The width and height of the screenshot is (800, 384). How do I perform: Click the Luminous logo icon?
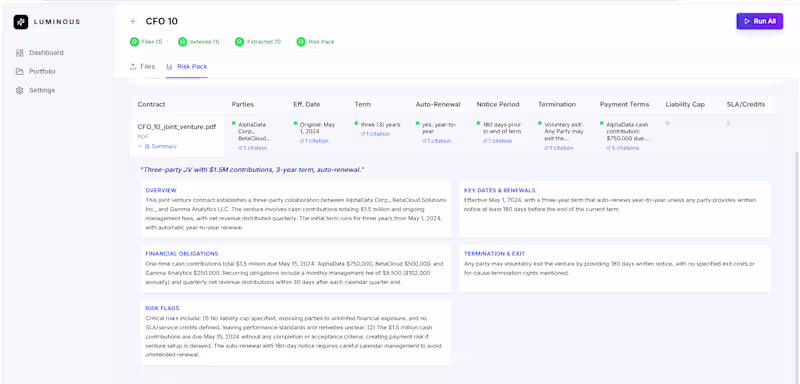coord(21,22)
